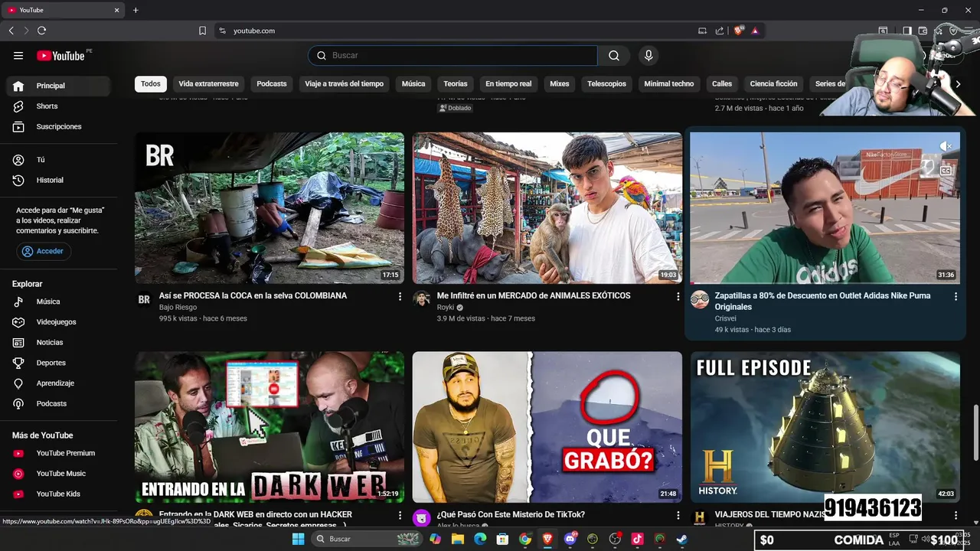Reload the page with refresh icon
This screenshot has width=980, height=551.
point(41,31)
